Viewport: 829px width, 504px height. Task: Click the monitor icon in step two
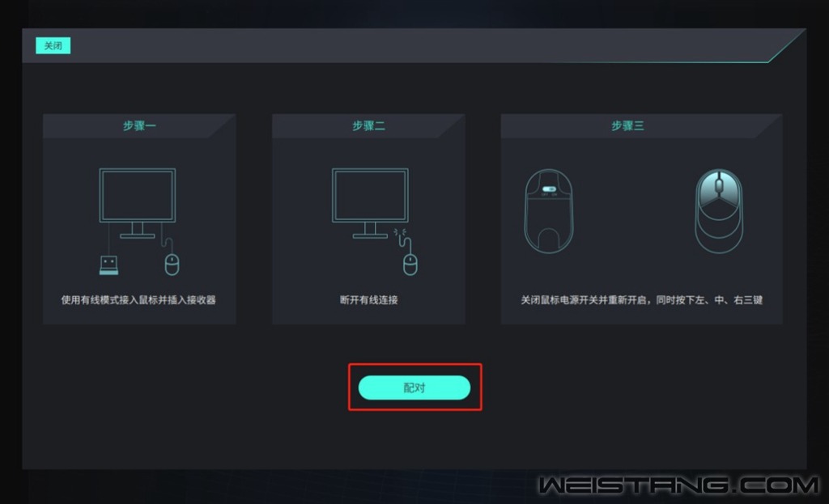[x=370, y=203]
